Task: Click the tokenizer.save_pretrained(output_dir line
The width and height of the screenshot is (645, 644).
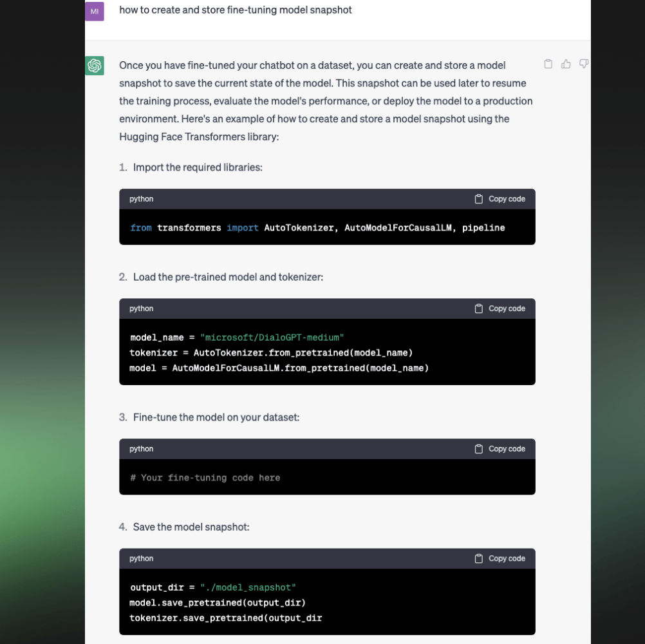Action: (225, 618)
